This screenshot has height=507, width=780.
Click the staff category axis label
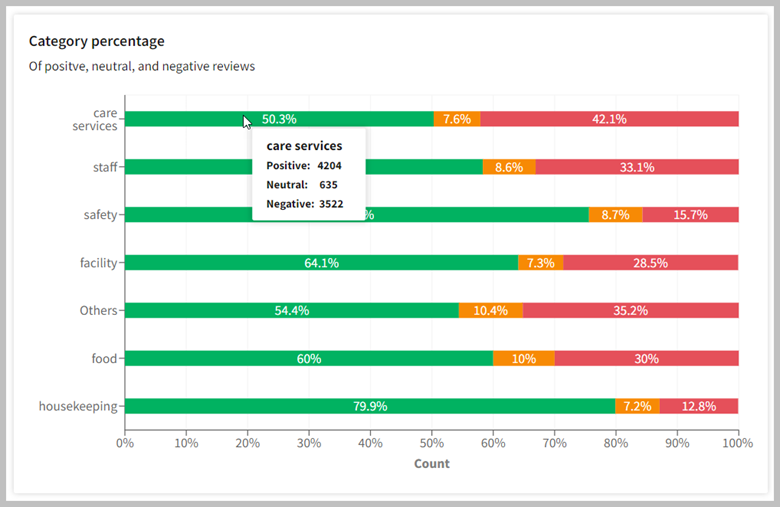pos(103,167)
